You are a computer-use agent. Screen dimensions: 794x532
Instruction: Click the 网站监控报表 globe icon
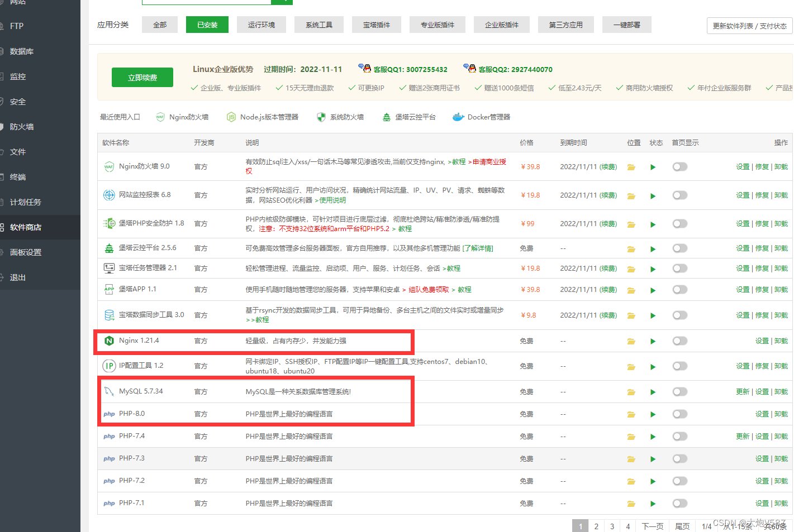(109, 195)
